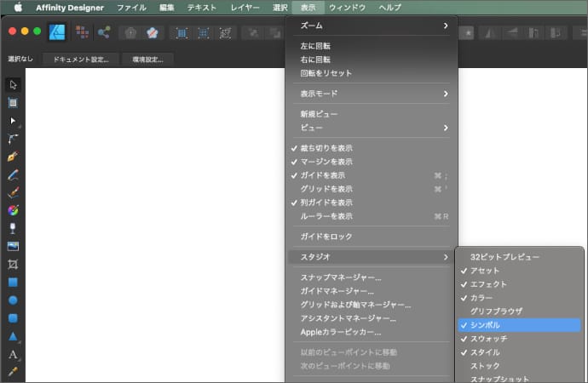Select the Move tool arrow
Viewport: 588px width, 383px height.
tap(13, 84)
